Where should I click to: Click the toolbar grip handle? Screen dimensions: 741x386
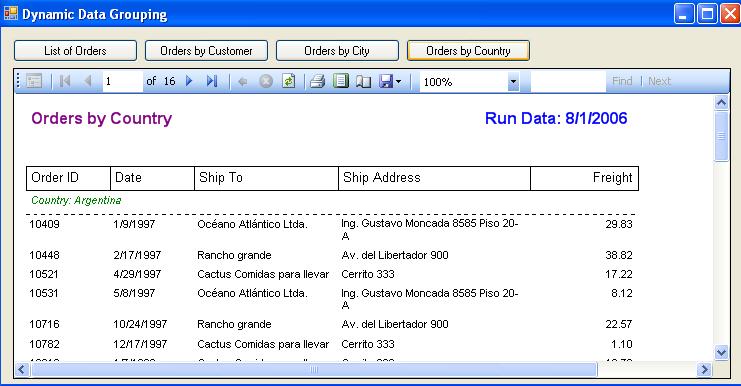18,81
